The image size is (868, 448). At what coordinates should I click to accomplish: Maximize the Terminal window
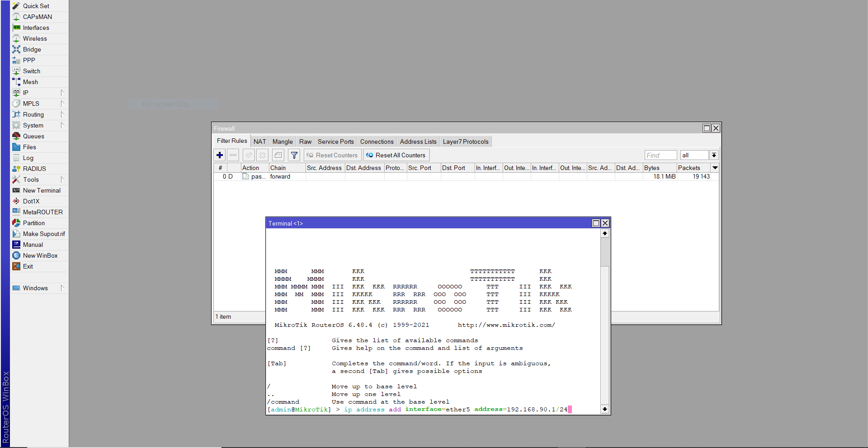tap(596, 223)
